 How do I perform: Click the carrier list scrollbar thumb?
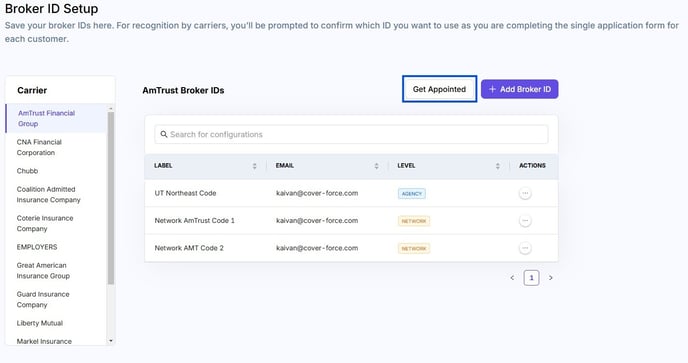coord(111,198)
